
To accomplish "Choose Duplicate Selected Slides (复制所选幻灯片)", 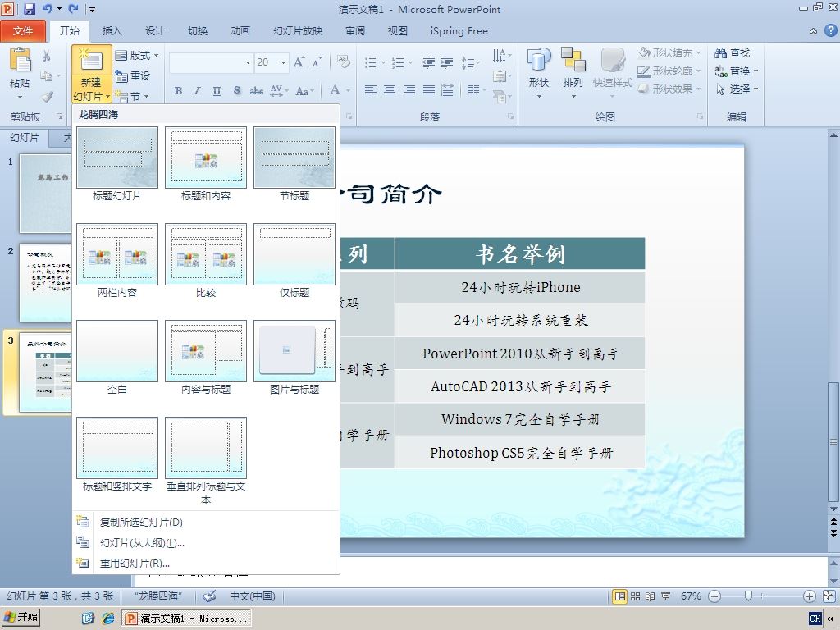I will [206, 522].
